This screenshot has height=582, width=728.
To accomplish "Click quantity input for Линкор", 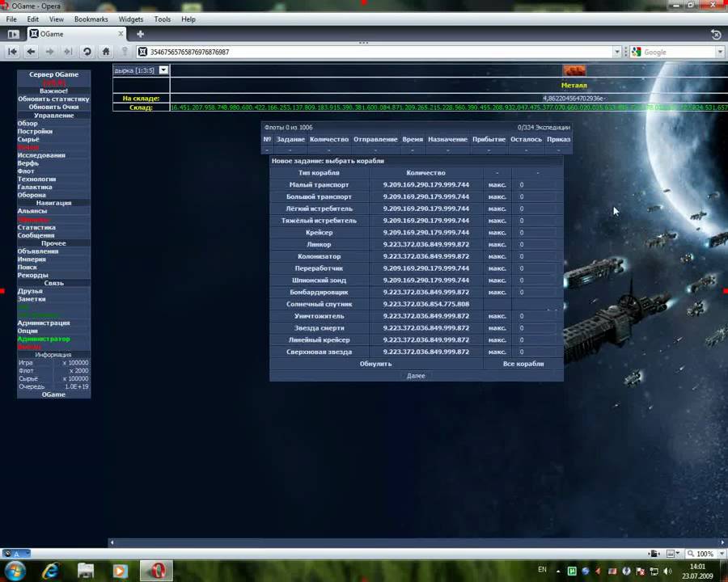I will coord(537,245).
